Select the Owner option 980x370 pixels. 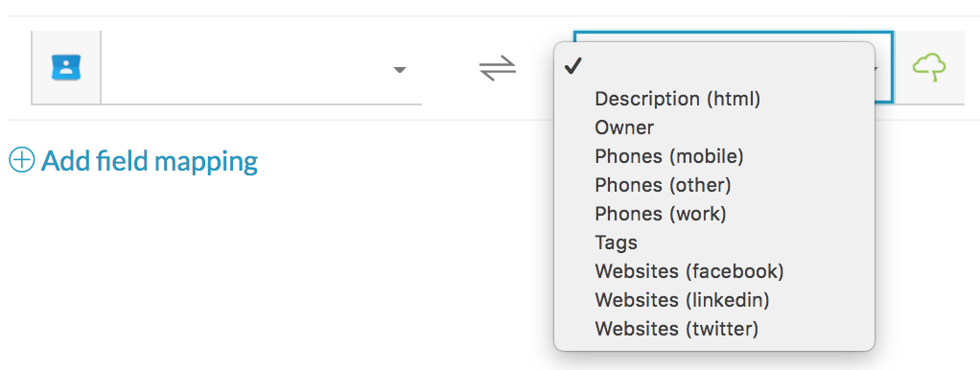click(624, 127)
